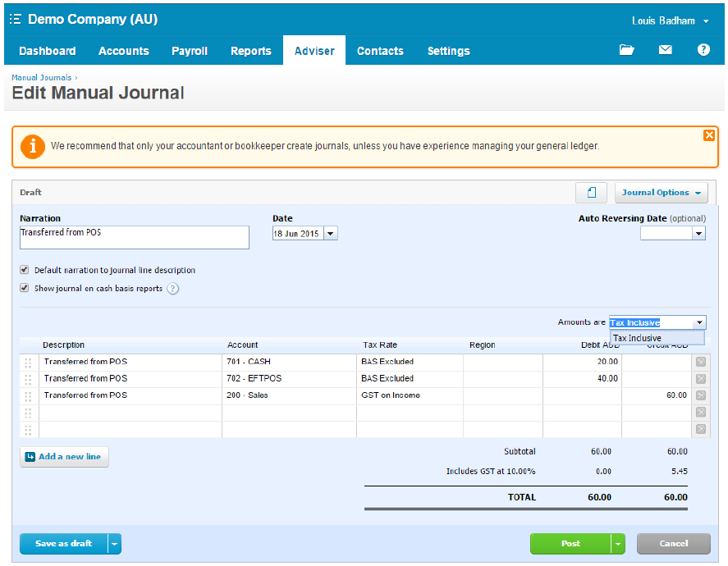Click GST on Income tax rate cell
Screen dimensions: 728x566
click(x=410, y=395)
